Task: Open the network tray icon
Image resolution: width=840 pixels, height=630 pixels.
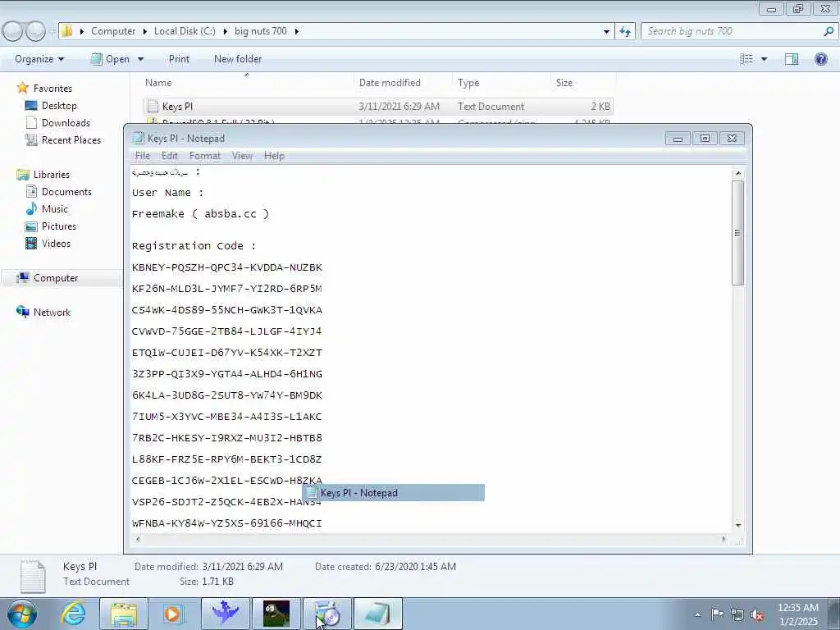Action: pos(737,615)
